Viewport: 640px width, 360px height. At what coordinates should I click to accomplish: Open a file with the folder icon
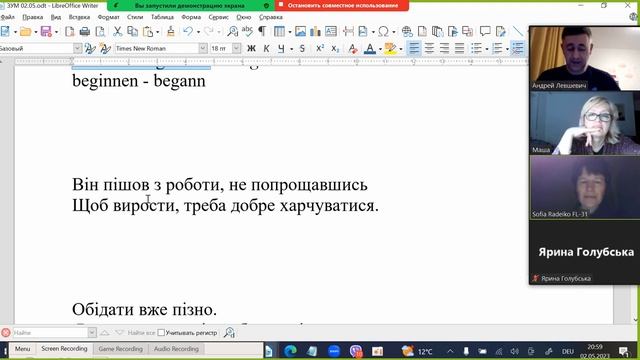click(25, 31)
